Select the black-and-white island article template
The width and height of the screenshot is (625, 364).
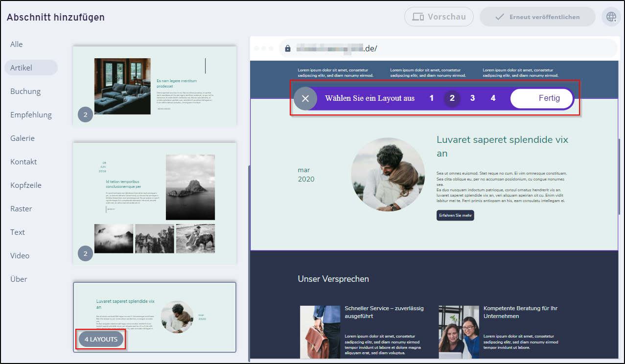point(155,203)
